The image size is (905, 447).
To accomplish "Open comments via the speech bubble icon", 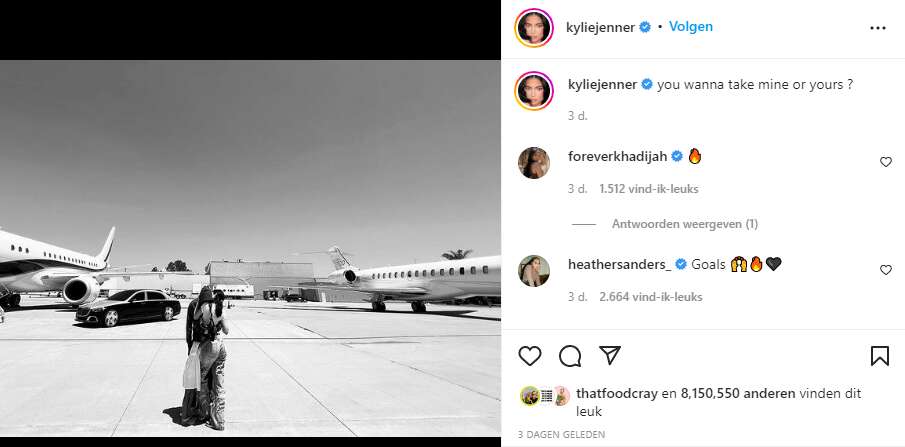I will [570, 355].
